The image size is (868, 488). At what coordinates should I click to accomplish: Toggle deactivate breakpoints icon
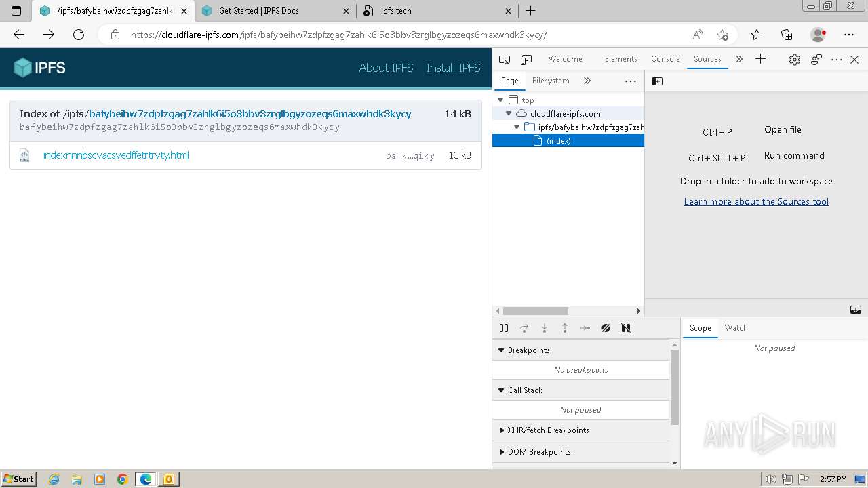coord(606,328)
